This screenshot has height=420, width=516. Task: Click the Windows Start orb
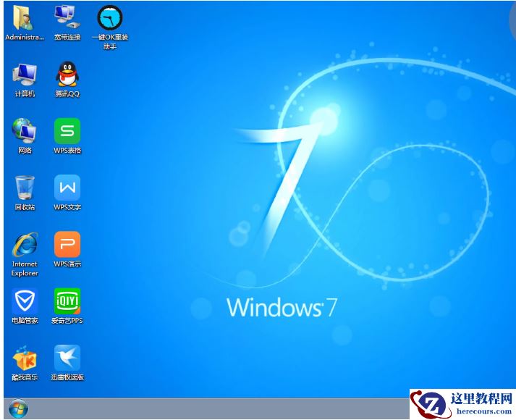tap(18, 409)
